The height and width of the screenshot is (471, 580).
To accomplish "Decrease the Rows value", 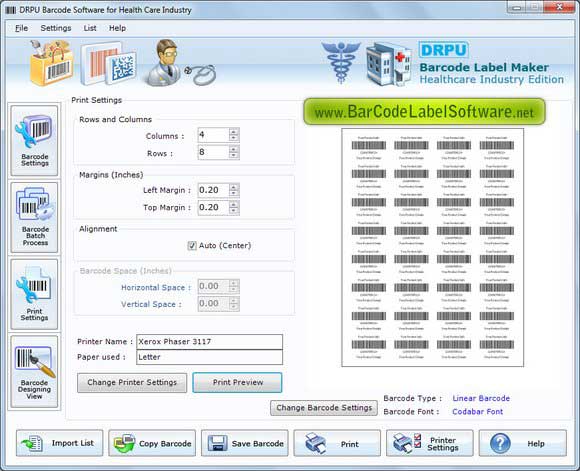I will (x=234, y=155).
